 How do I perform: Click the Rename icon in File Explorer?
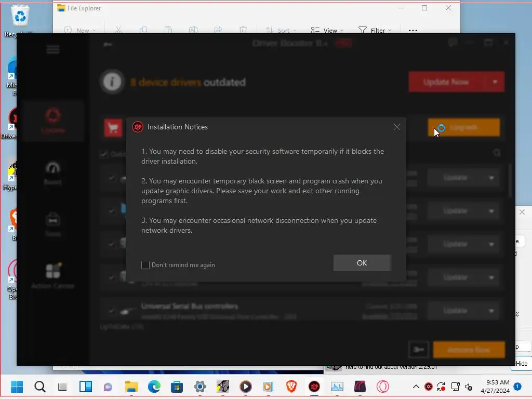coord(193,30)
